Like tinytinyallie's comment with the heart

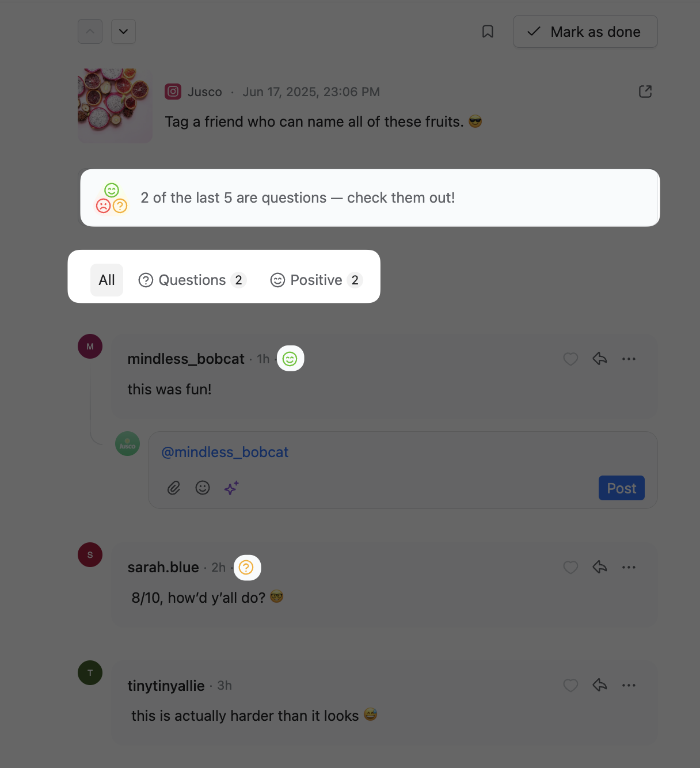coord(570,685)
